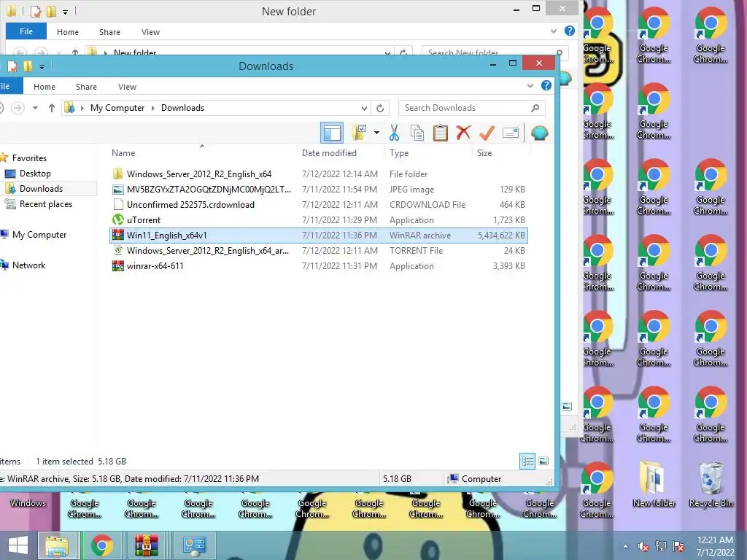
Task: Switch to Details view icon in status bar
Action: pos(527,461)
